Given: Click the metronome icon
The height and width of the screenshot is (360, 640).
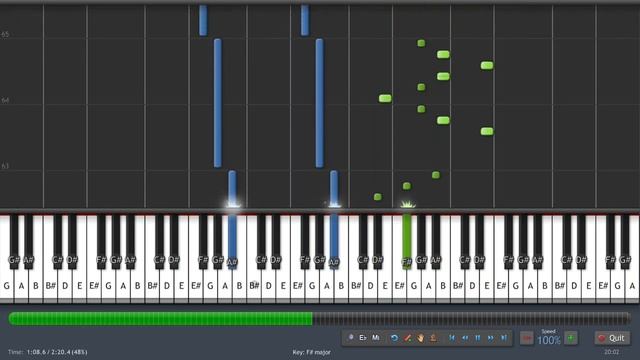Looking at the screenshot, I should 433,338.
